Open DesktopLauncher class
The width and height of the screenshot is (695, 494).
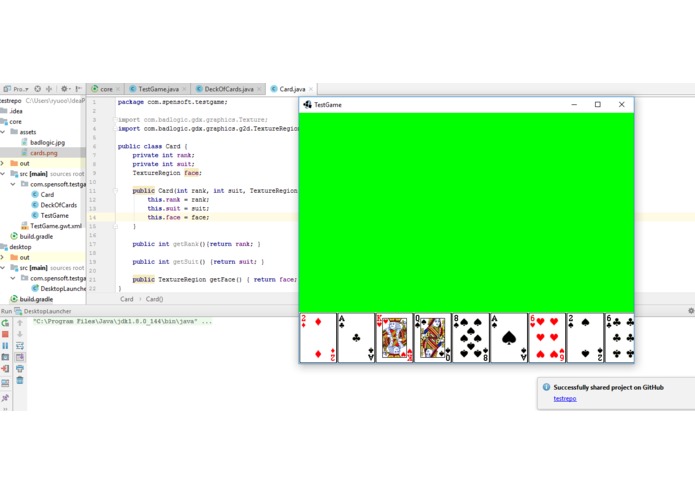coord(59,288)
